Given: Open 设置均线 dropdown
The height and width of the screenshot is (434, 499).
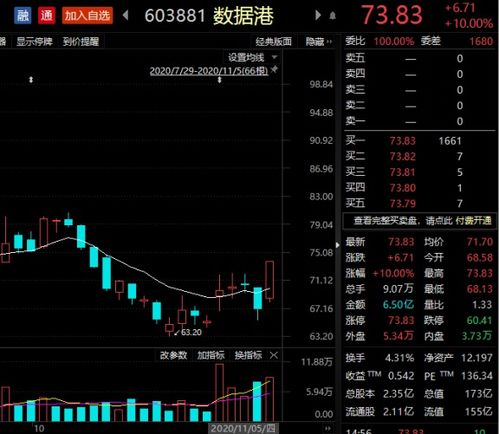Looking at the screenshot, I should pos(253,57).
